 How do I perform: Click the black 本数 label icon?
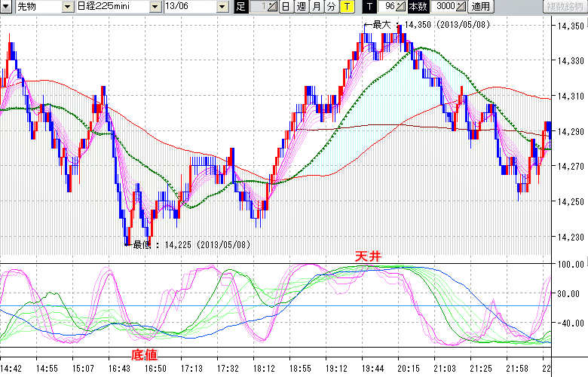click(418, 7)
